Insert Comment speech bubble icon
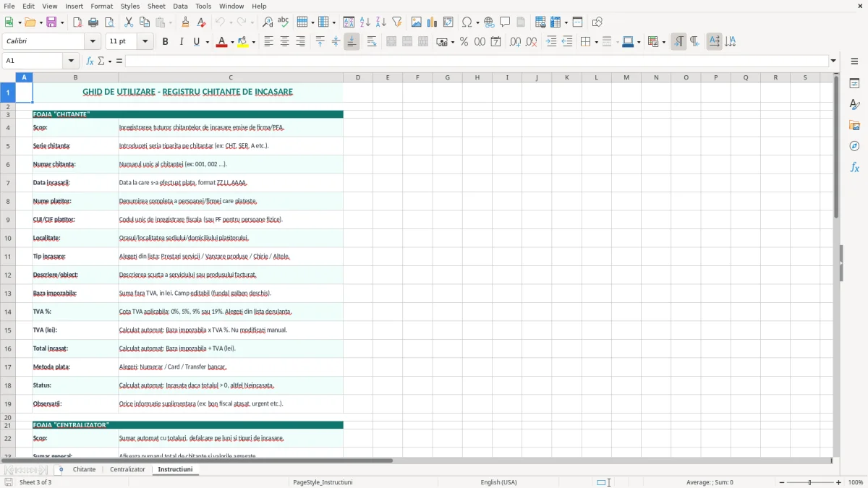Screen dimensions: 868x488 tap(505, 22)
